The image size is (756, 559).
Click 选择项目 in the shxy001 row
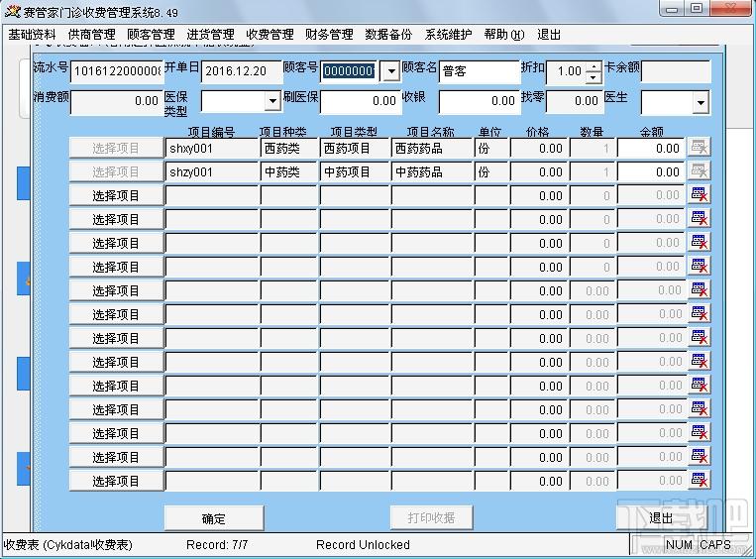[116, 148]
